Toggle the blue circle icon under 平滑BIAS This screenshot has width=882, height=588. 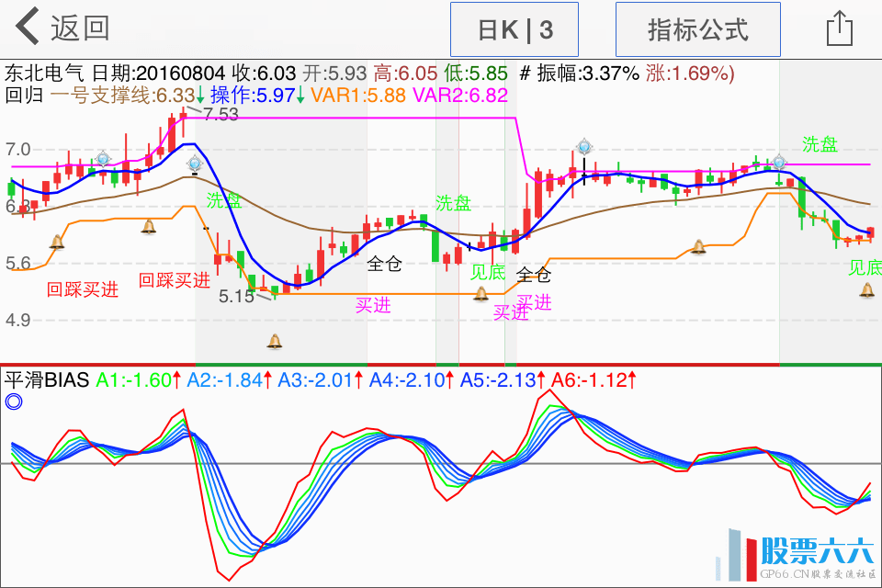pos(13,401)
